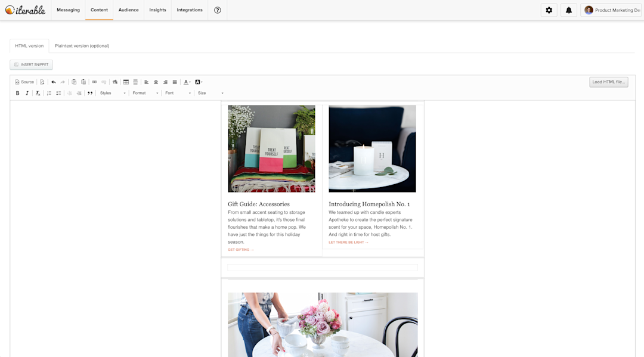
Task: Open the Background Color picker
Action: 199,82
